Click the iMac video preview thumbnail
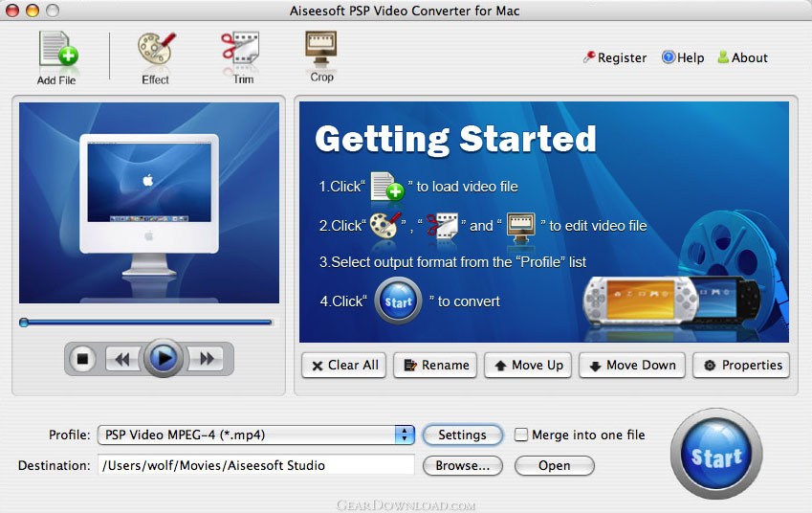Viewport: 812px width, 513px height. 149,203
